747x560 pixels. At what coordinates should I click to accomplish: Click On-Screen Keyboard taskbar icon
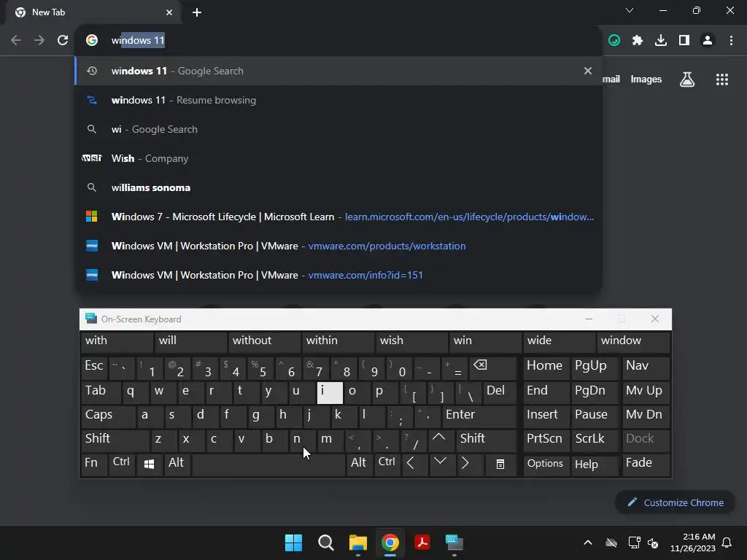pyautogui.click(x=454, y=542)
